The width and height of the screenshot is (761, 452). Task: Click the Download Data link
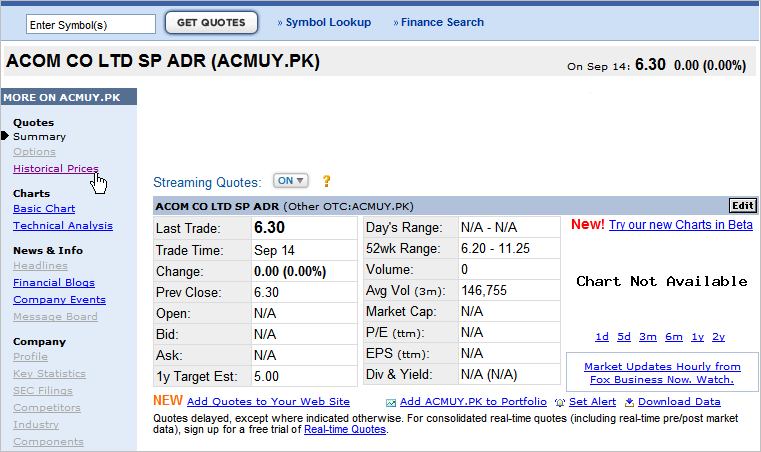point(679,402)
